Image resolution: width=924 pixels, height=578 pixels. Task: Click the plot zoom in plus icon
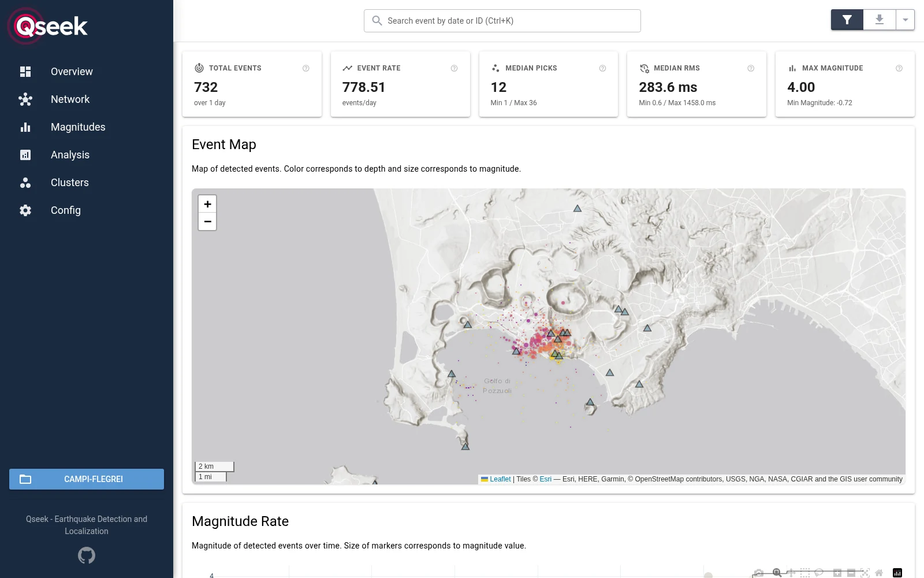coord(837,573)
